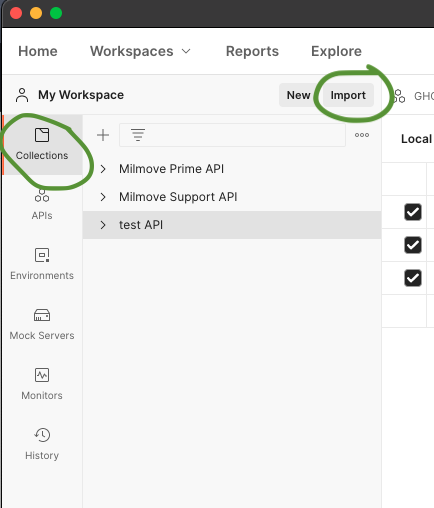Expand the Milmove Prime API collection
This screenshot has height=508, width=434.
(x=103, y=169)
